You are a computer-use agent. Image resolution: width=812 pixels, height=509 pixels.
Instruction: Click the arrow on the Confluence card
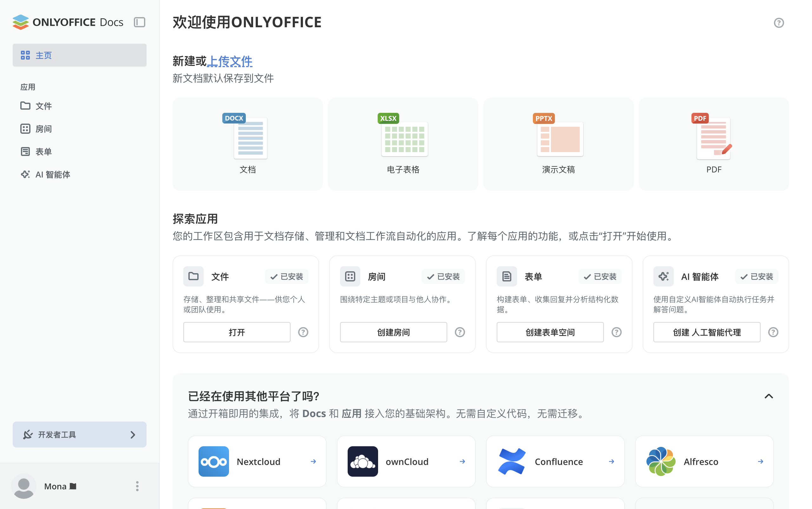(612, 461)
